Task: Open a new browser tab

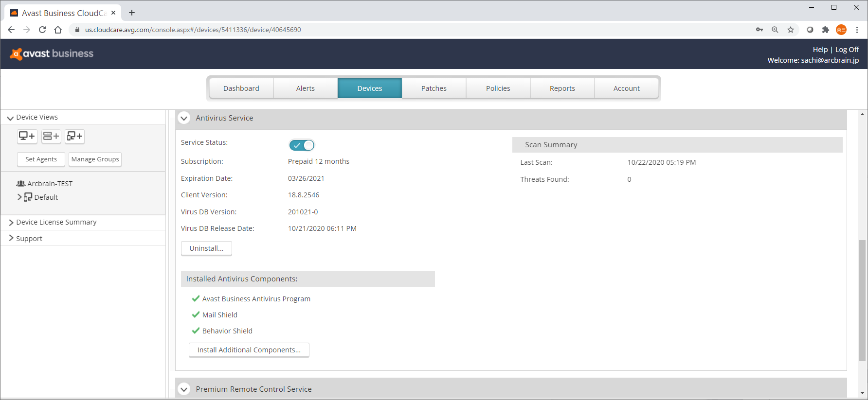Action: tap(132, 13)
